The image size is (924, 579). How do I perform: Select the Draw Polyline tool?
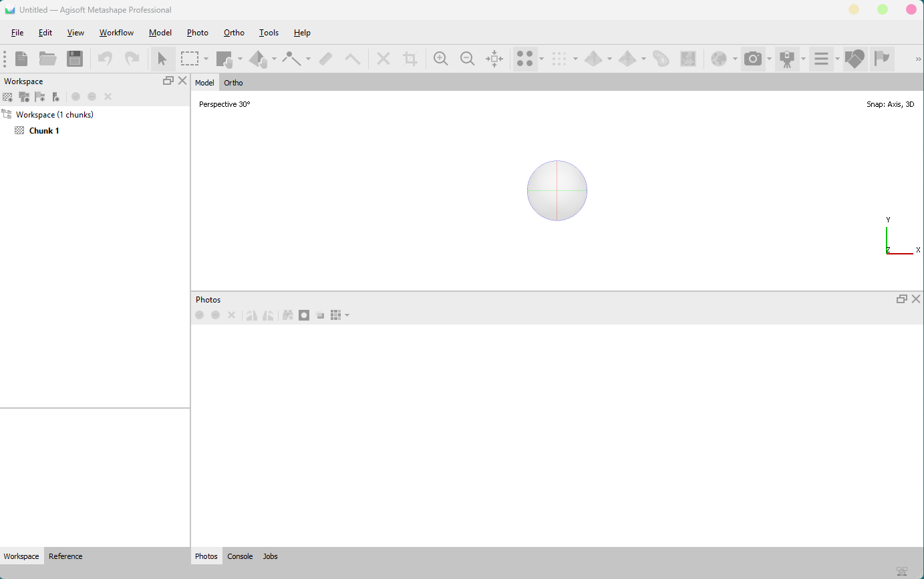[292, 59]
